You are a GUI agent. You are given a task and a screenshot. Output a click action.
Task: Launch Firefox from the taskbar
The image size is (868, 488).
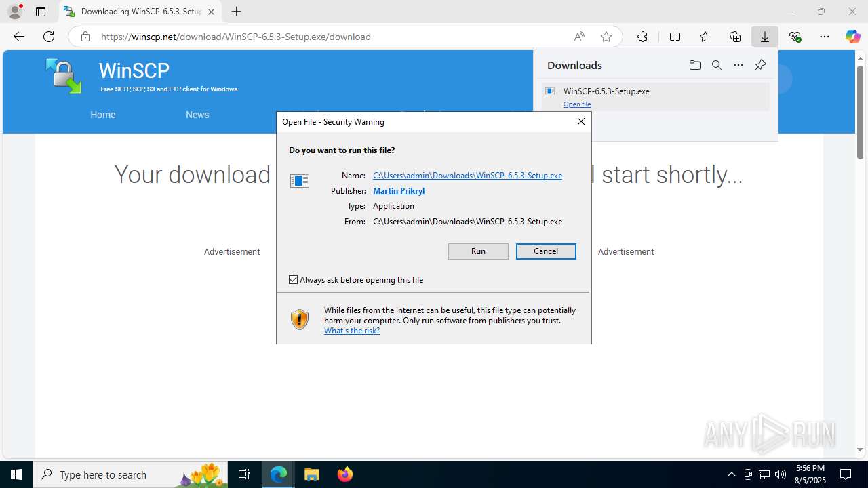point(345,474)
